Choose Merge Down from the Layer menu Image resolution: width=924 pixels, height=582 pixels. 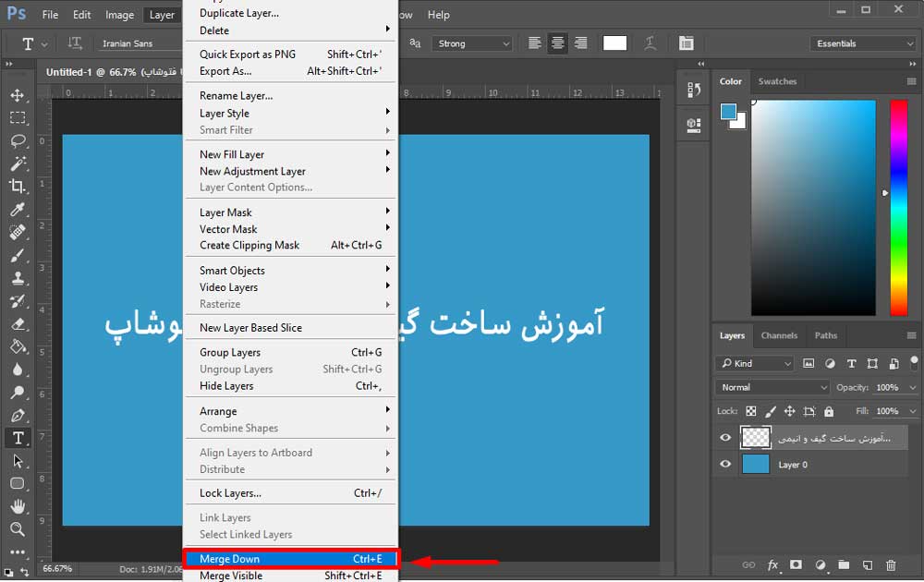(x=290, y=559)
